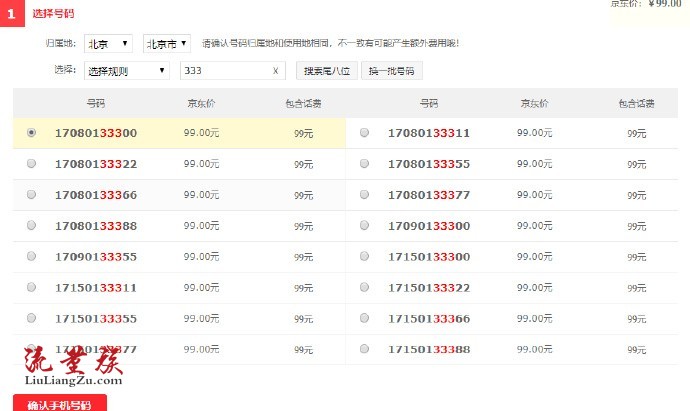Image resolution: width=690 pixels, height=411 pixels.
Task: Click phone number text 17150133355
Action: [x=96, y=319]
